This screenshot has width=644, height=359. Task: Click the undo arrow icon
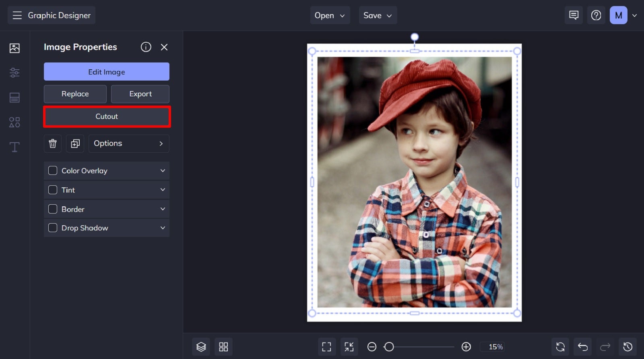pos(582,347)
